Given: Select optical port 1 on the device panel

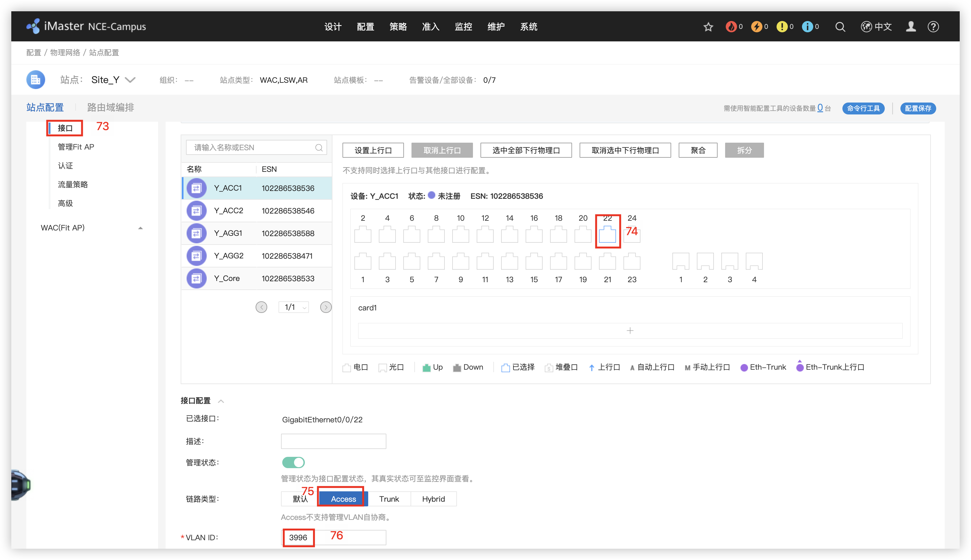Looking at the screenshot, I should [681, 262].
